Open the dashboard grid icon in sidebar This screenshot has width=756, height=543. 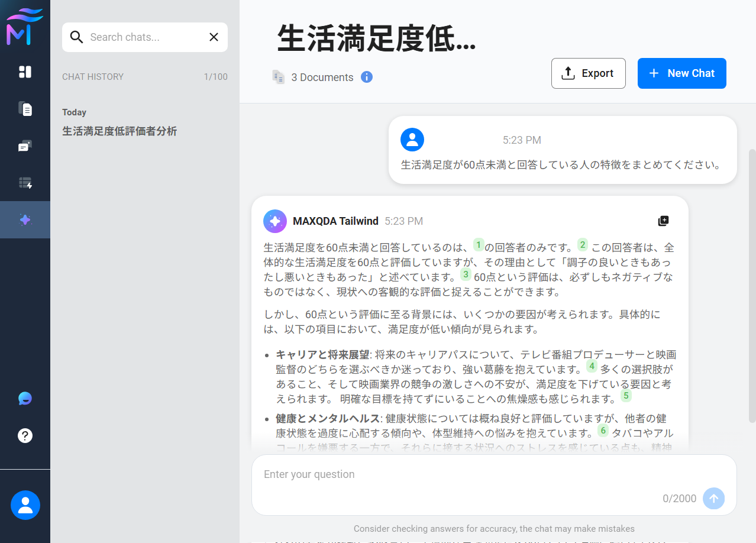pos(25,72)
